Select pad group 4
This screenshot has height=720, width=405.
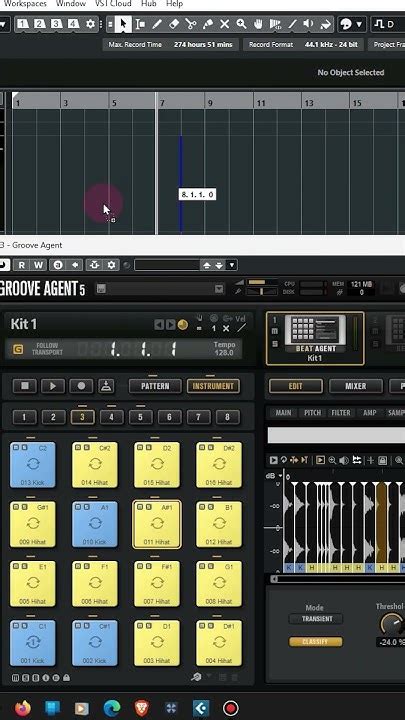click(x=111, y=417)
